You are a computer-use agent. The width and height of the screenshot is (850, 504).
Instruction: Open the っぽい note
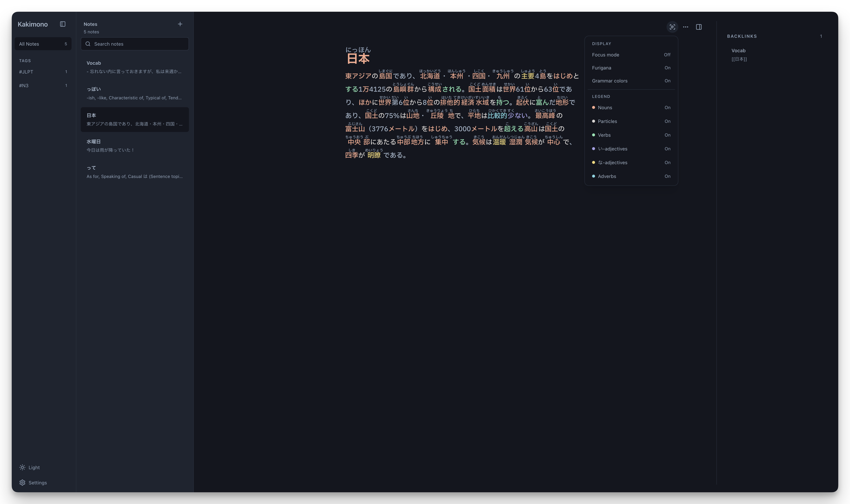coord(135,93)
